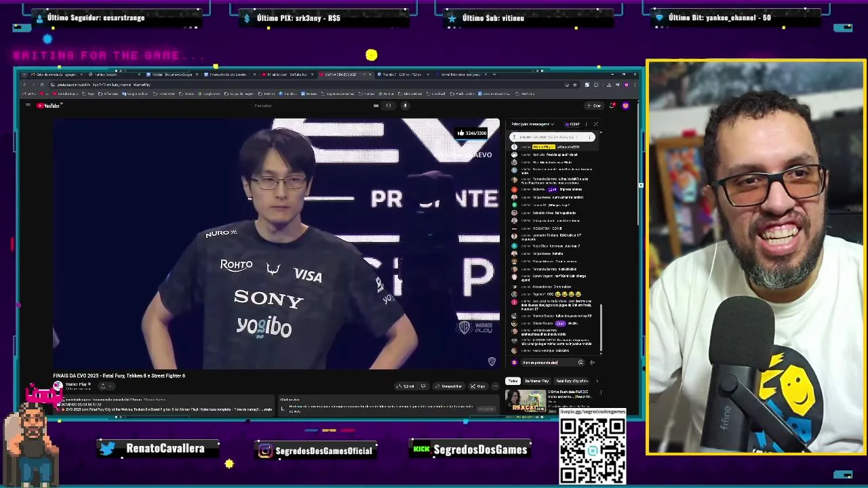The width and height of the screenshot is (868, 488).
Task: Open the YouTube account avatar menu
Action: pyautogui.click(x=625, y=105)
